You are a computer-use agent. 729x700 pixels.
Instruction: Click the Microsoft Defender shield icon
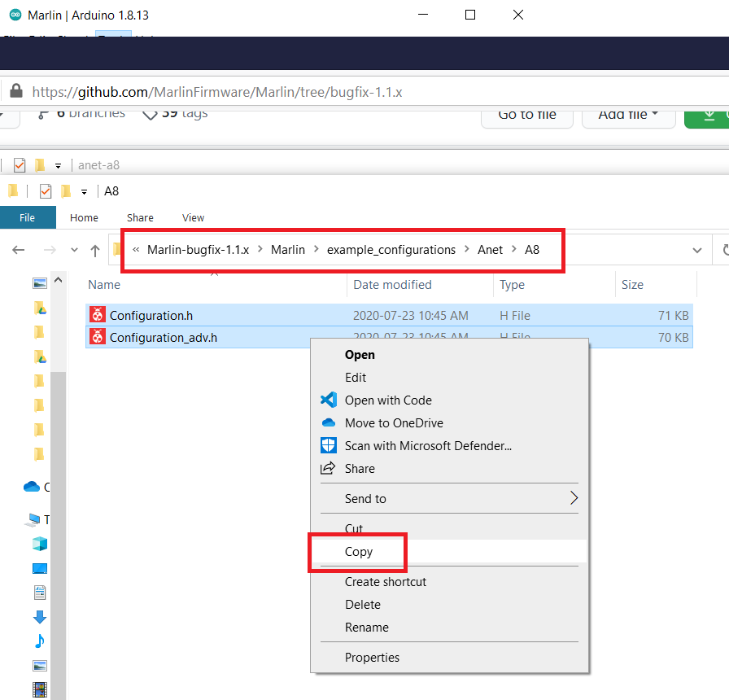click(x=329, y=445)
